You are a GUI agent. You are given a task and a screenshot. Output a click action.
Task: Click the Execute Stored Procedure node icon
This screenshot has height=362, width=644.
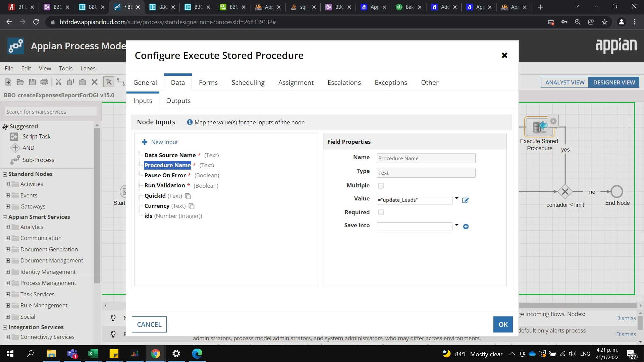point(539,127)
